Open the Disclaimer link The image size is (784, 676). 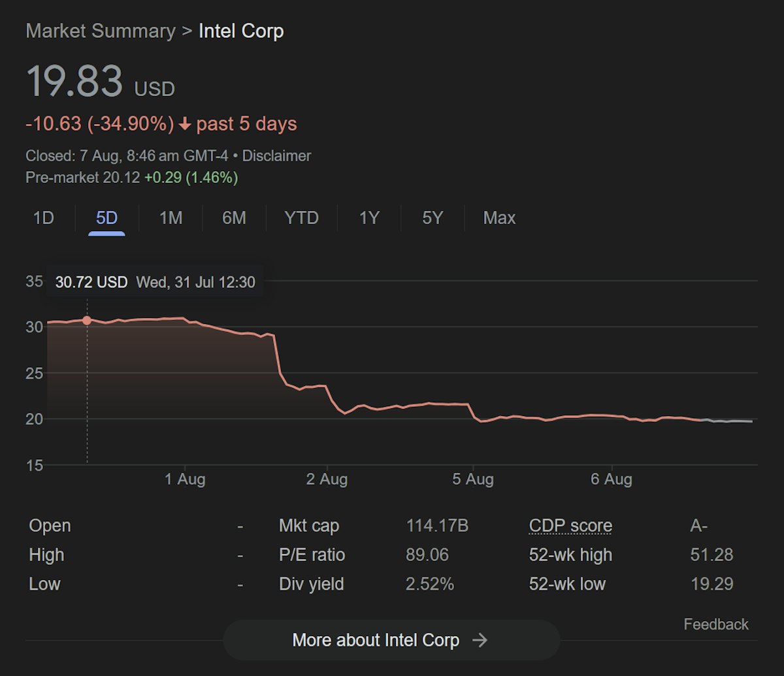pyautogui.click(x=276, y=156)
